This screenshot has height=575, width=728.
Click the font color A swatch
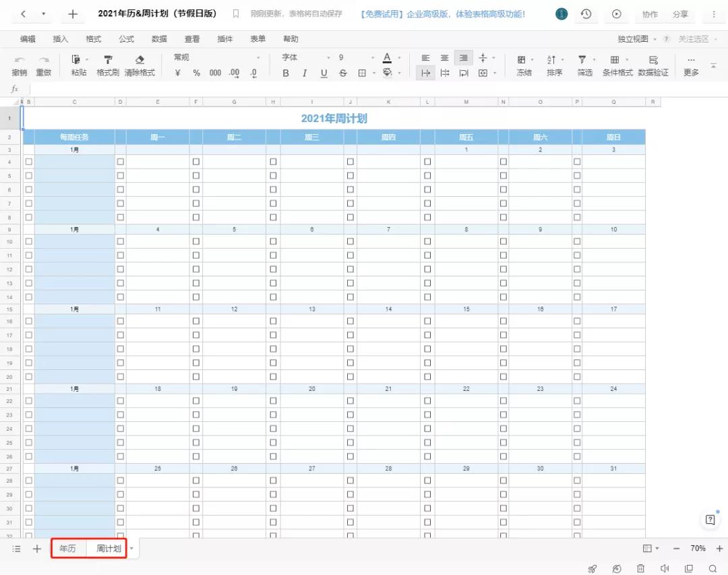coord(387,58)
